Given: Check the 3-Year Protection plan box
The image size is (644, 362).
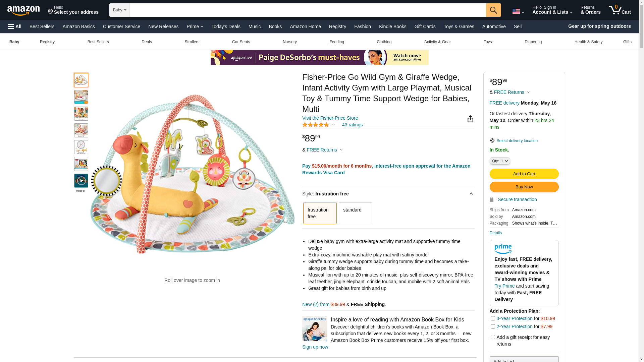Looking at the screenshot, I should click(493, 318).
